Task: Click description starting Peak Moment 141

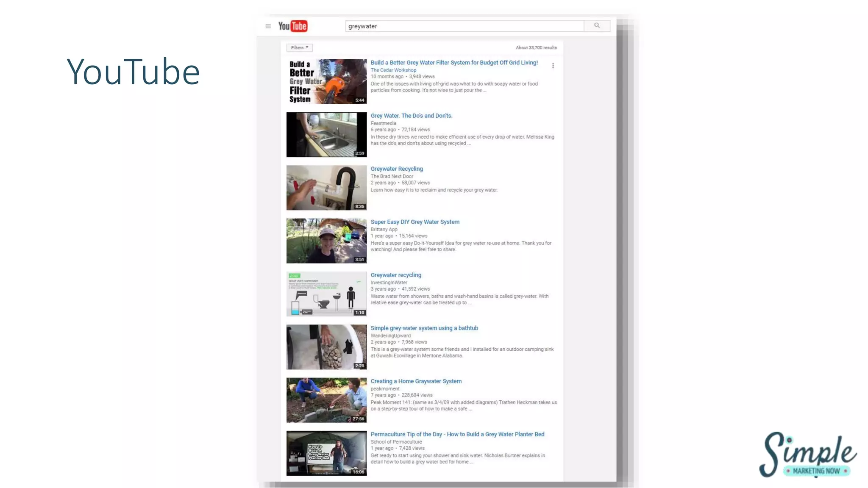Action: (464, 405)
